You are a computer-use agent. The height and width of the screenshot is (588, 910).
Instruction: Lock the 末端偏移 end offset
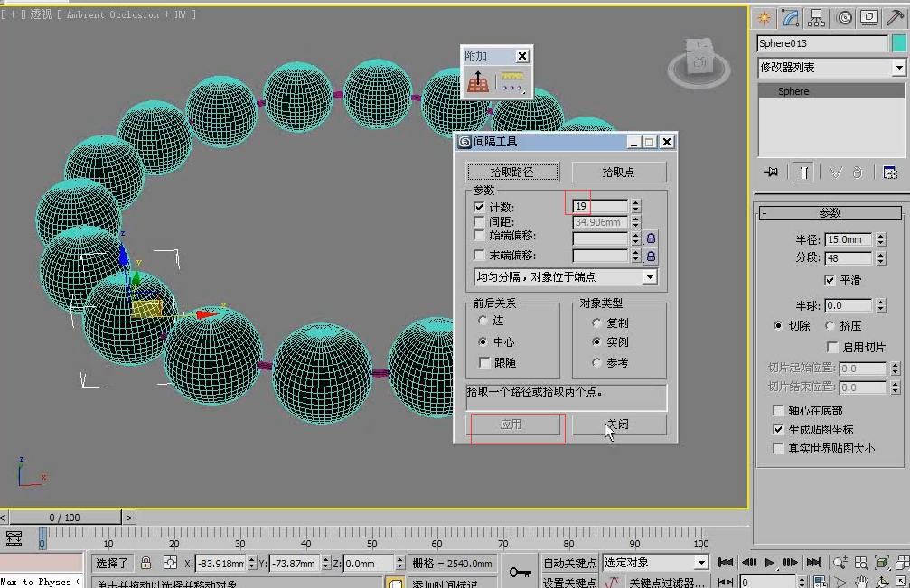[x=652, y=256]
